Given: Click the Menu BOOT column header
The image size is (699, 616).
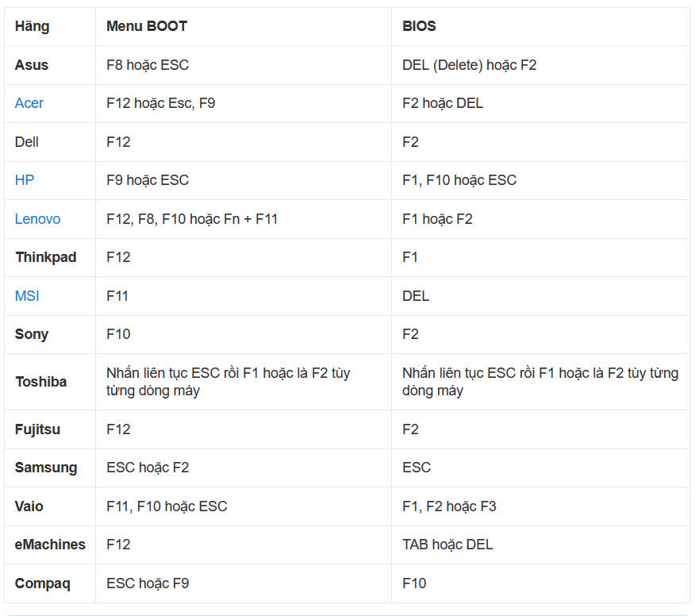Looking at the screenshot, I should [x=147, y=26].
